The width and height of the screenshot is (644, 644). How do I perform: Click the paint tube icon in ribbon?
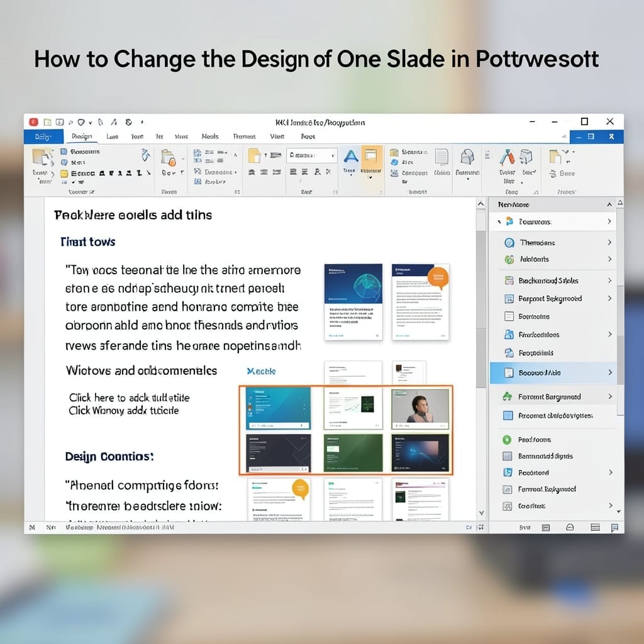click(x=508, y=157)
